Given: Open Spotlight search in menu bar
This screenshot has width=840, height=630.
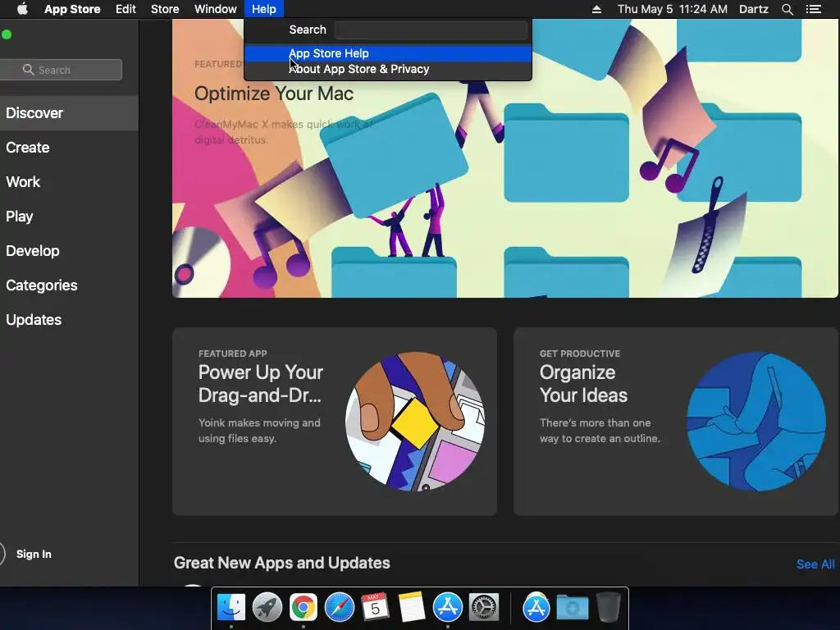Looking at the screenshot, I should [x=787, y=9].
